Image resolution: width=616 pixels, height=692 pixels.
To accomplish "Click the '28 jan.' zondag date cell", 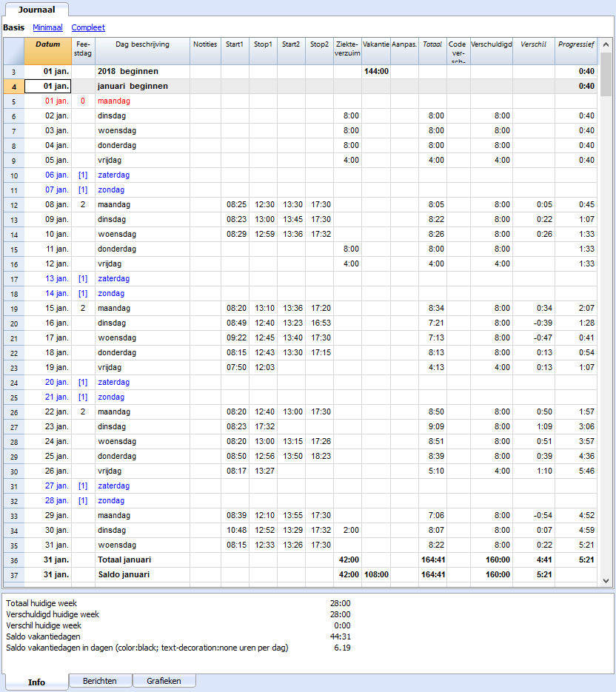I will [x=47, y=500].
